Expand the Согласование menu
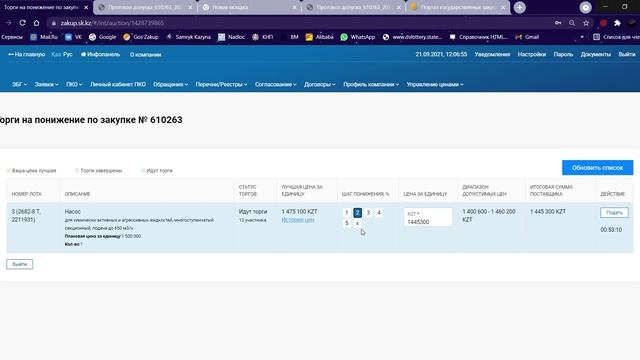This screenshot has height=360, width=640. click(276, 84)
